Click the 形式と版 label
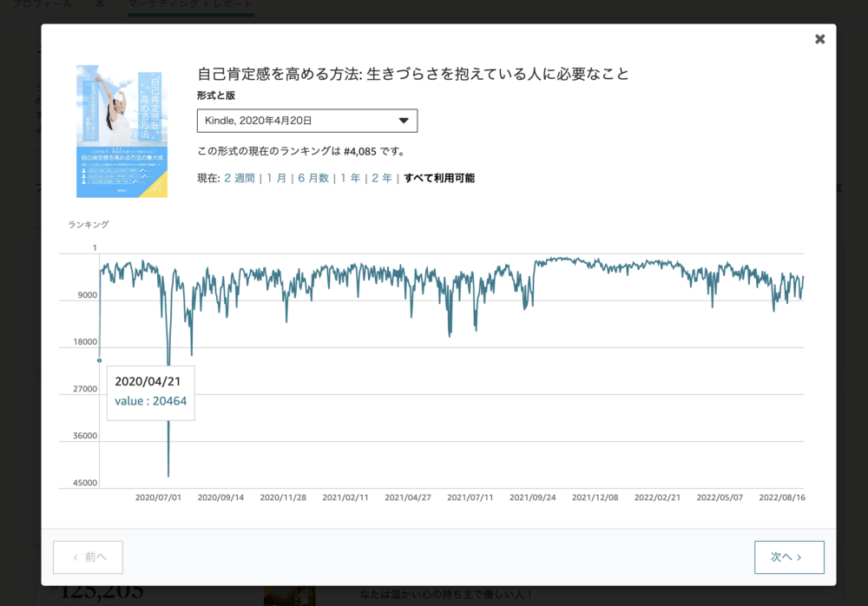The height and width of the screenshot is (606, 868). point(216,96)
